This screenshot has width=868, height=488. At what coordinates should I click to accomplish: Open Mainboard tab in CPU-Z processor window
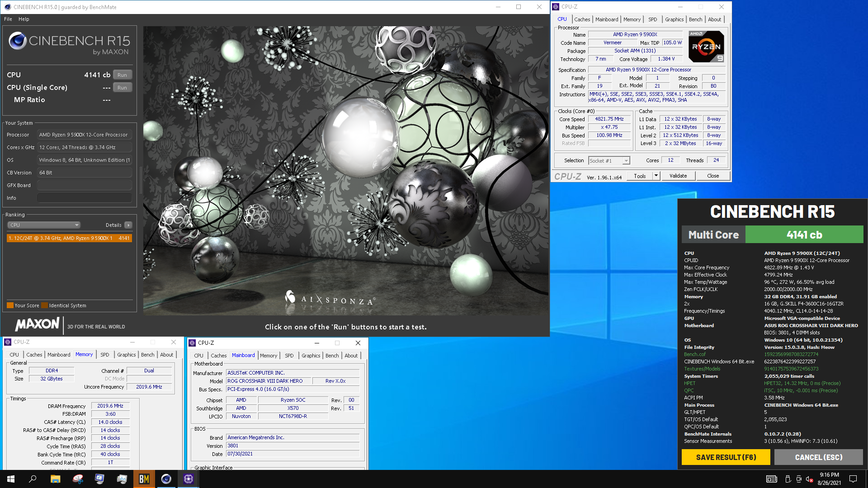pos(607,19)
